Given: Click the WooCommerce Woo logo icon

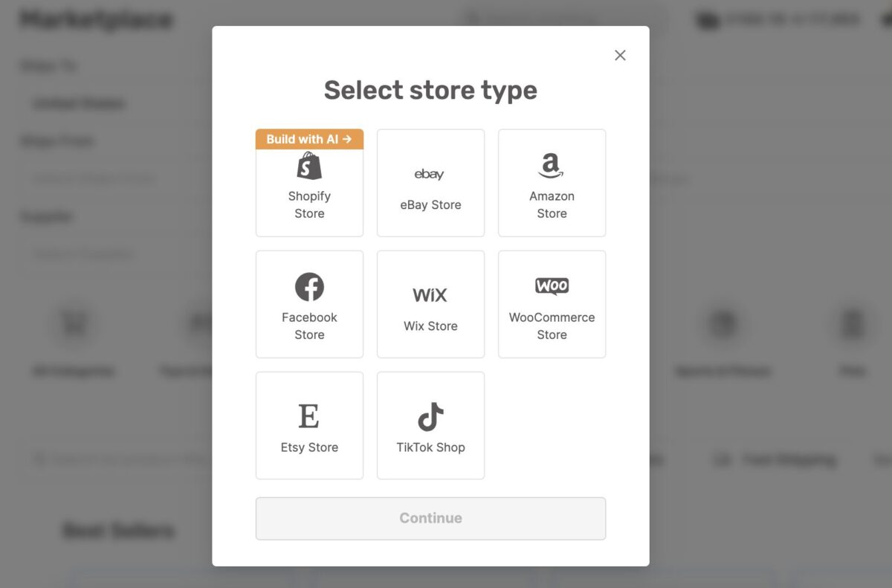Looking at the screenshot, I should [552, 286].
